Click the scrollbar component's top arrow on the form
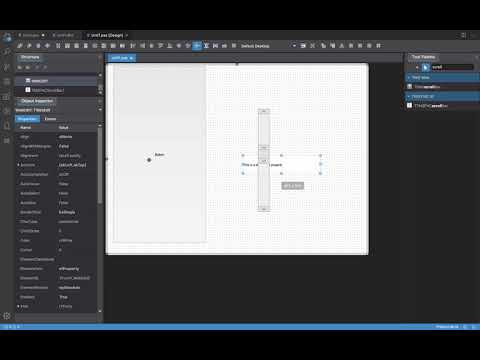Screen dimensions: 480x360 point(264,111)
